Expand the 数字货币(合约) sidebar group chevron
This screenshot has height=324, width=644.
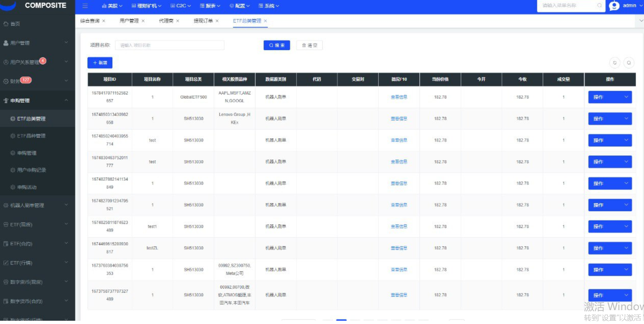coord(66,301)
